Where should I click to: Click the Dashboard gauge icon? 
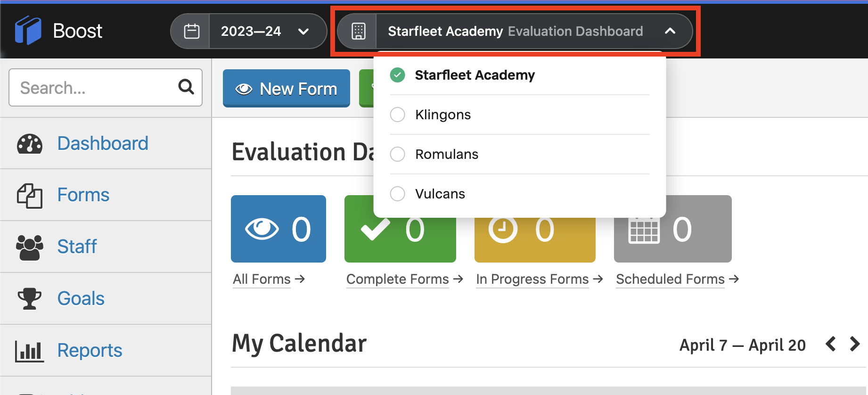coord(30,144)
